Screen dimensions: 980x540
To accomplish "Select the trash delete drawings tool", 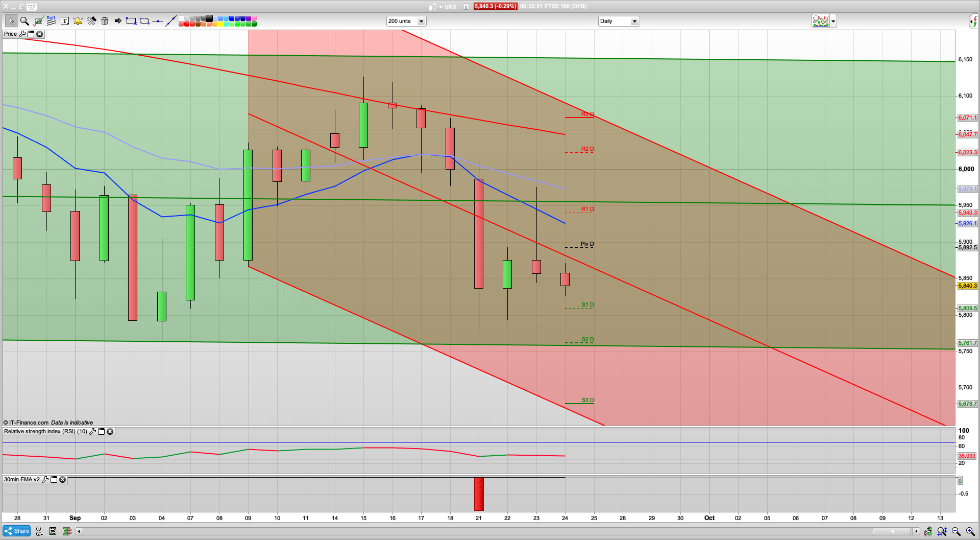I will [105, 21].
